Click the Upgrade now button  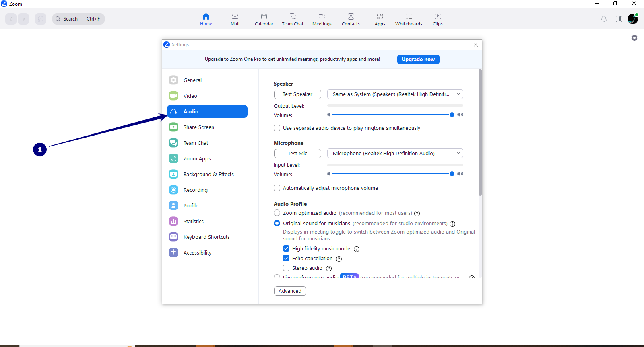(418, 59)
